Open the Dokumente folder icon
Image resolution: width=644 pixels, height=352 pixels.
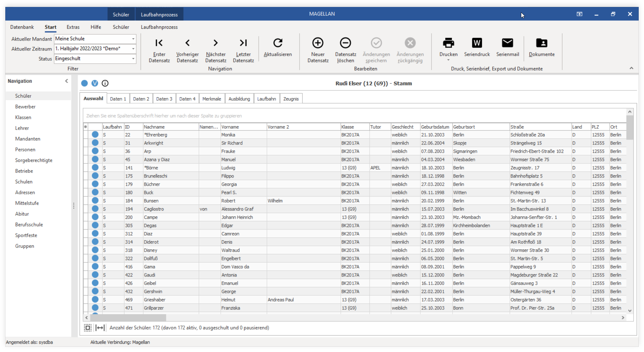pos(541,43)
